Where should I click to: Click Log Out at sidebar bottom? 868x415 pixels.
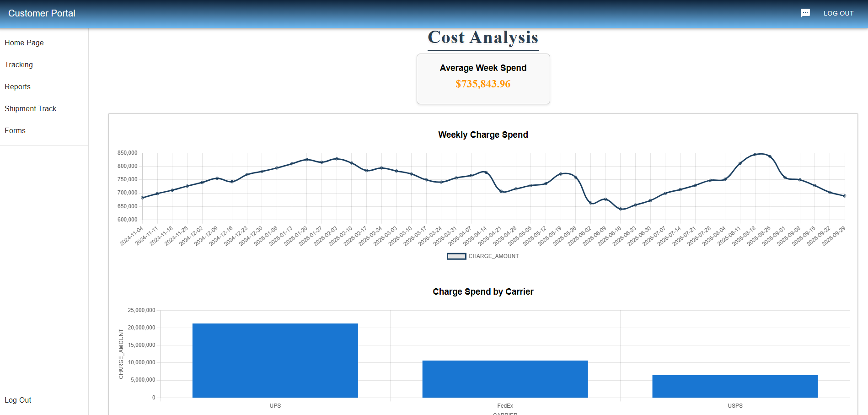click(x=18, y=400)
